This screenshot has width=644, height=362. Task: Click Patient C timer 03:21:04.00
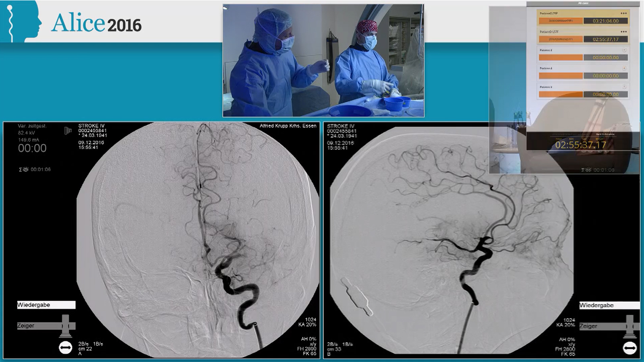pyautogui.click(x=605, y=21)
